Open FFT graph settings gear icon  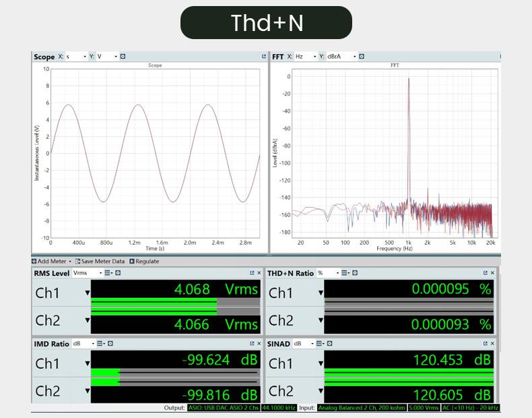click(x=362, y=57)
